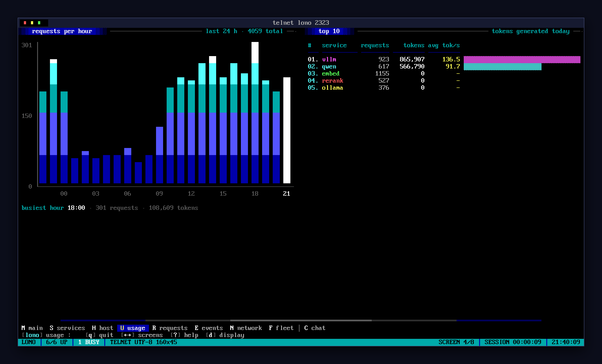The height and width of the screenshot is (364, 602).
Task: Click the requests column header
Action: pos(375,45)
